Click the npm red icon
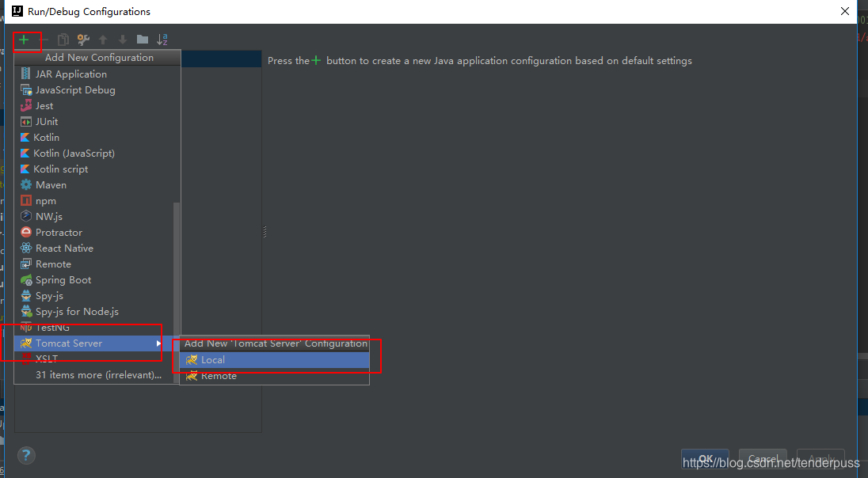 tap(26, 201)
